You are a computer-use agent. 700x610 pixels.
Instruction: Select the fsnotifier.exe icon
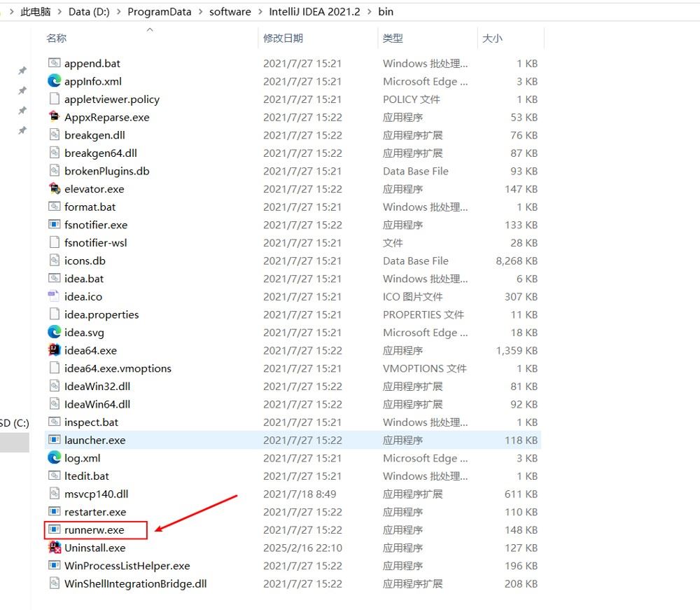54,224
